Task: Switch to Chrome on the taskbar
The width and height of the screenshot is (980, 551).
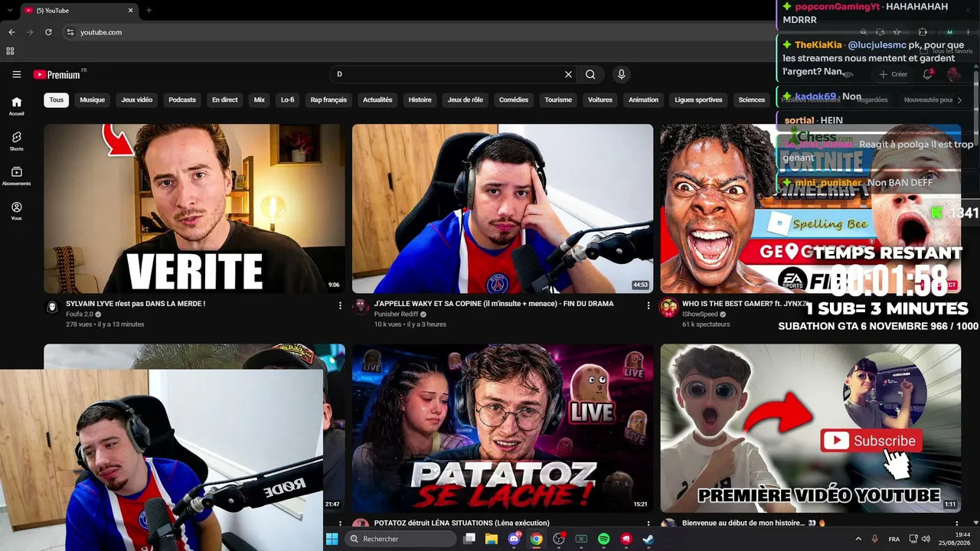Action: [x=537, y=539]
